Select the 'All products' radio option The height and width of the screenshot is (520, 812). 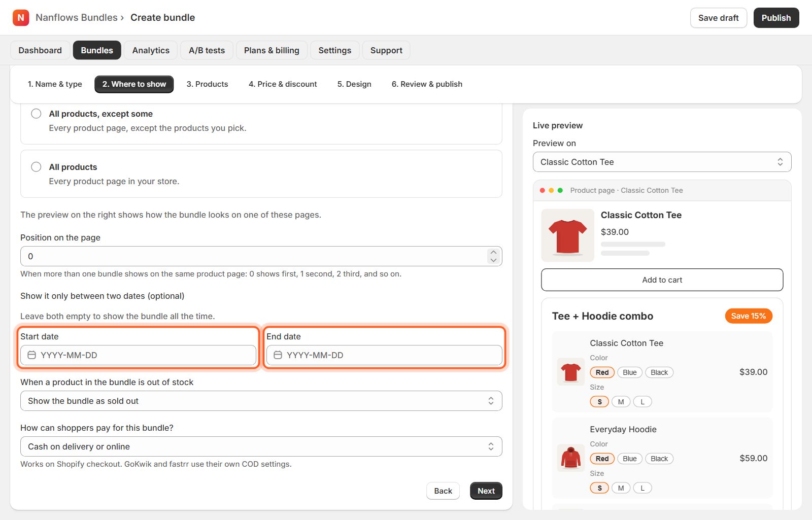coord(36,167)
